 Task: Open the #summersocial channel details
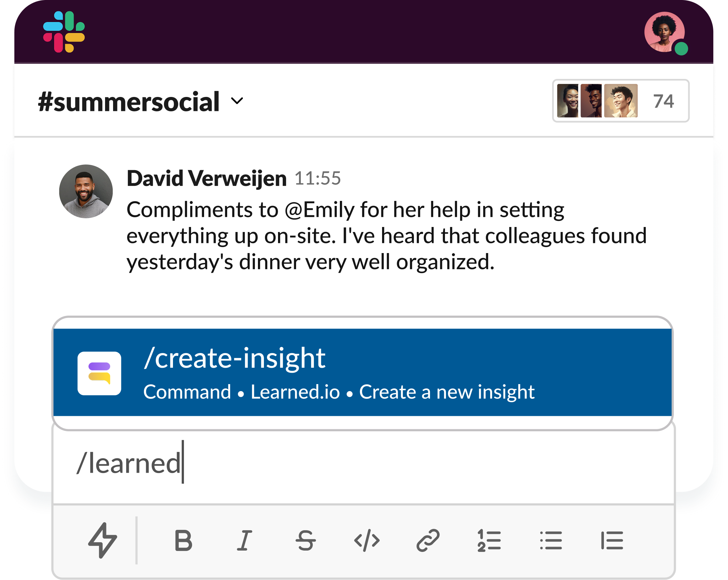click(x=129, y=102)
